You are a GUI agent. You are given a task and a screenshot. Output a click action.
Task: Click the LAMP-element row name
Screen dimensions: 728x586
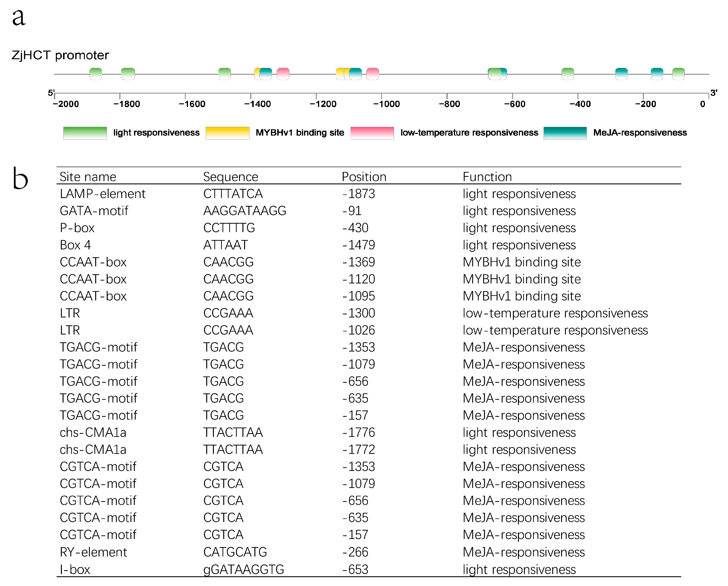[102, 194]
